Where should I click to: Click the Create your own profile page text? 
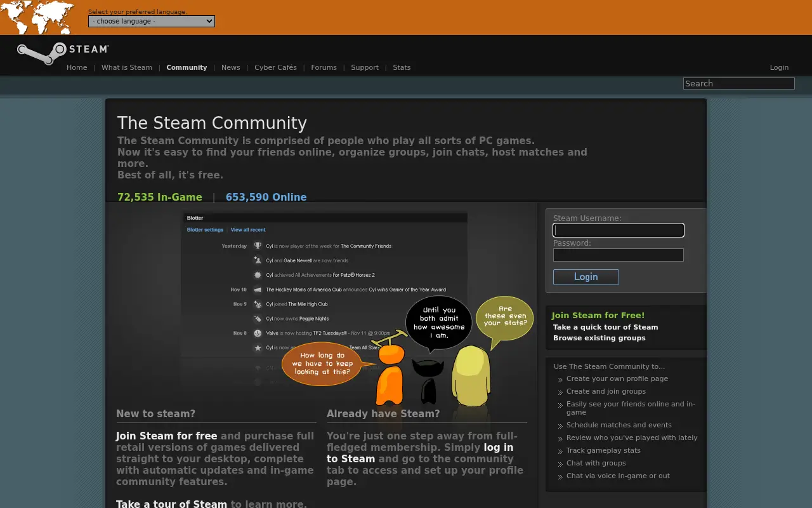(x=617, y=378)
